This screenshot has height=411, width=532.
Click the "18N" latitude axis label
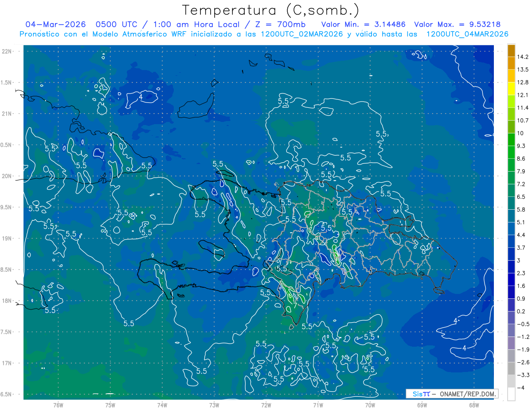(7, 301)
